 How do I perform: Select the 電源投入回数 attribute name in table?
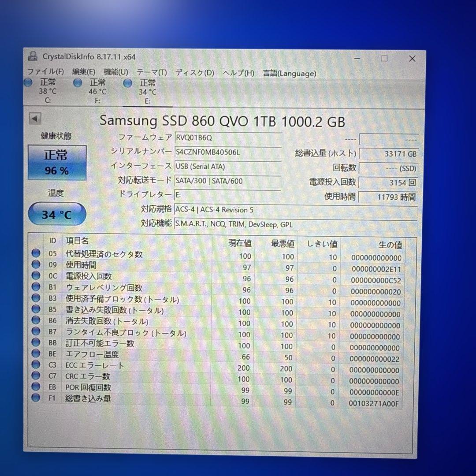(x=89, y=276)
